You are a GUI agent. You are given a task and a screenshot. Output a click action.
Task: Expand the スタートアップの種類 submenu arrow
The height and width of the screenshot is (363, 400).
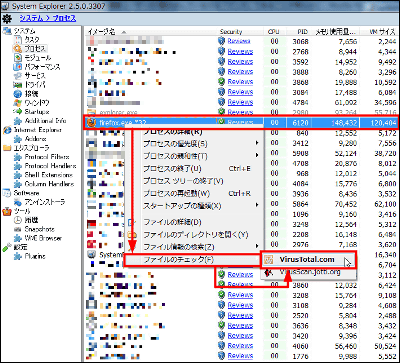click(x=257, y=206)
